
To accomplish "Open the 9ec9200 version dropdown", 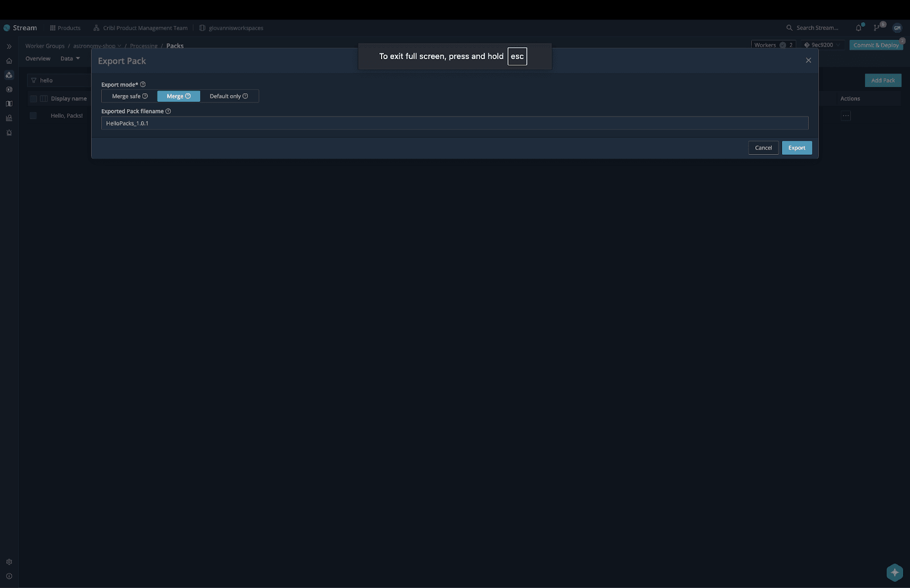I will pos(822,45).
